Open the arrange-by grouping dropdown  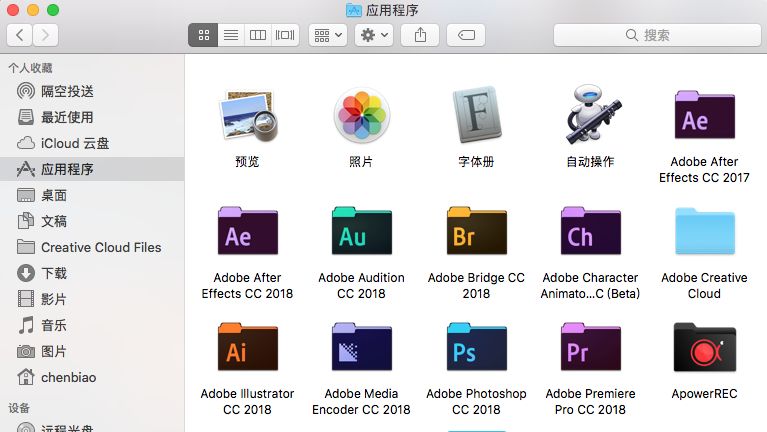[x=328, y=35]
